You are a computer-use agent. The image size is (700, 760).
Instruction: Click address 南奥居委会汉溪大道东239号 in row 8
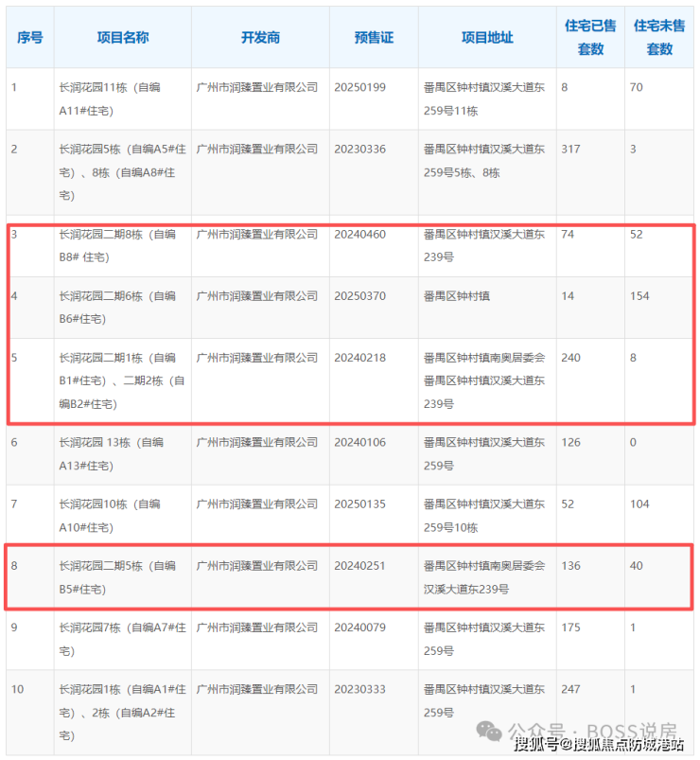[484, 577]
